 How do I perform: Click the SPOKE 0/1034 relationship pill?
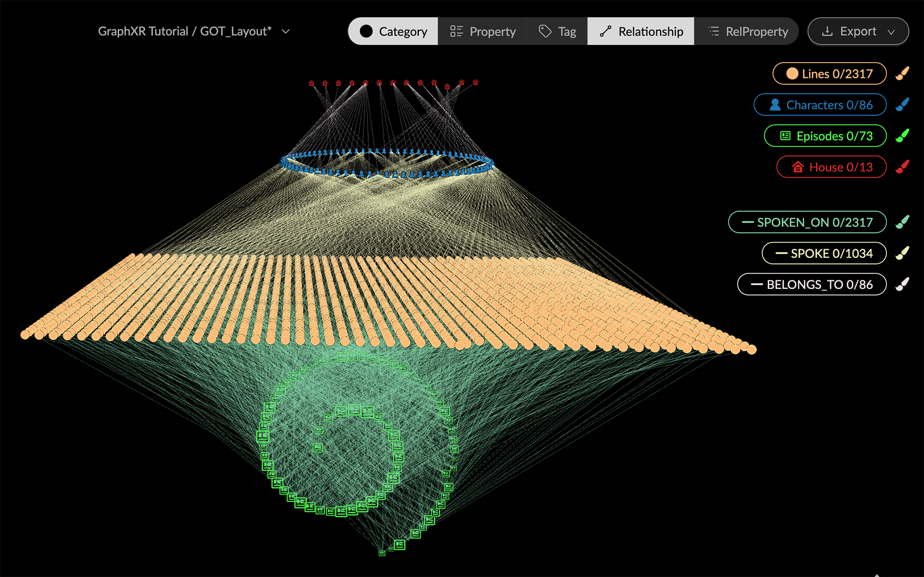[823, 253]
